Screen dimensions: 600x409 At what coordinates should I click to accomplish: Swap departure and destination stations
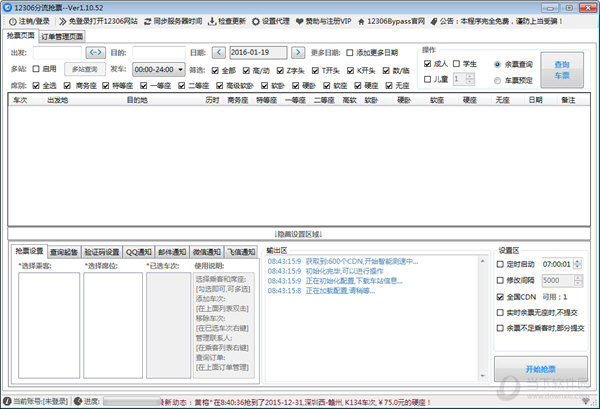pyautogui.click(x=95, y=51)
